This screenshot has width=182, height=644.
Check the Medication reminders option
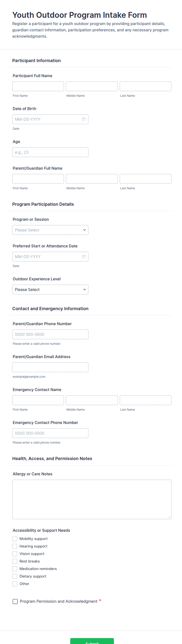coord(15,568)
